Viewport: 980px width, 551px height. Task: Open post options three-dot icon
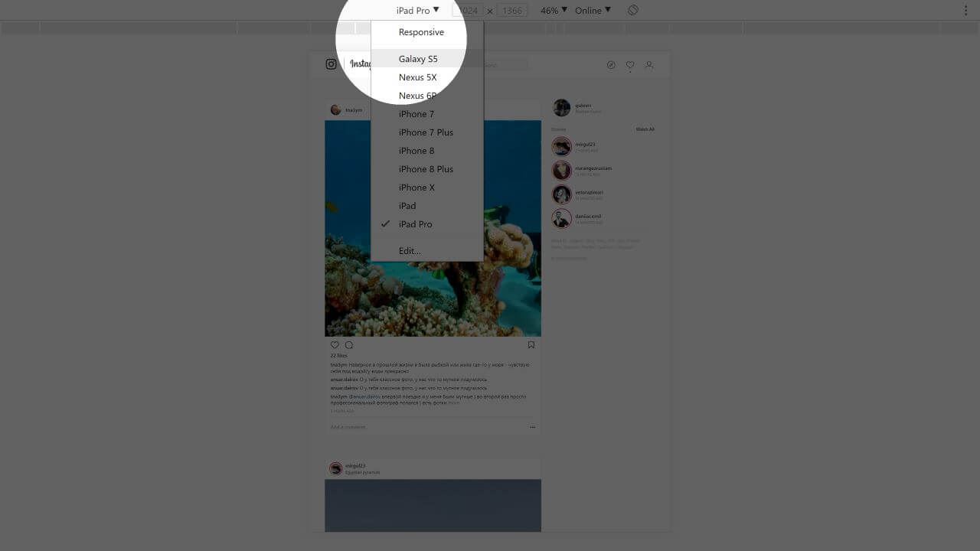point(532,427)
